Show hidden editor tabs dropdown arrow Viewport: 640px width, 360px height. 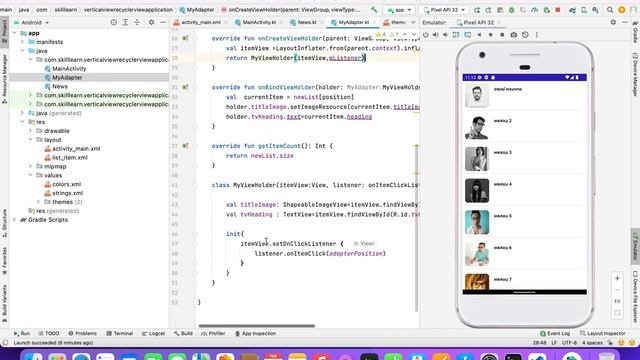coord(413,22)
